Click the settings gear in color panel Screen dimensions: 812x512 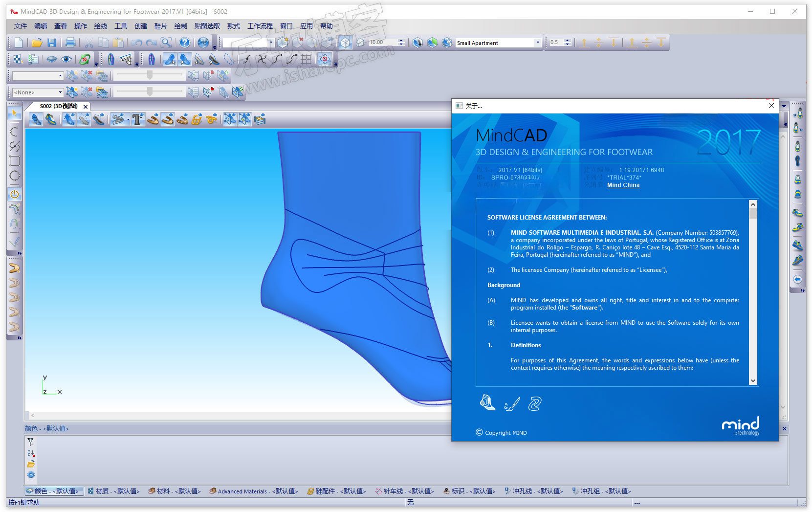(31, 475)
